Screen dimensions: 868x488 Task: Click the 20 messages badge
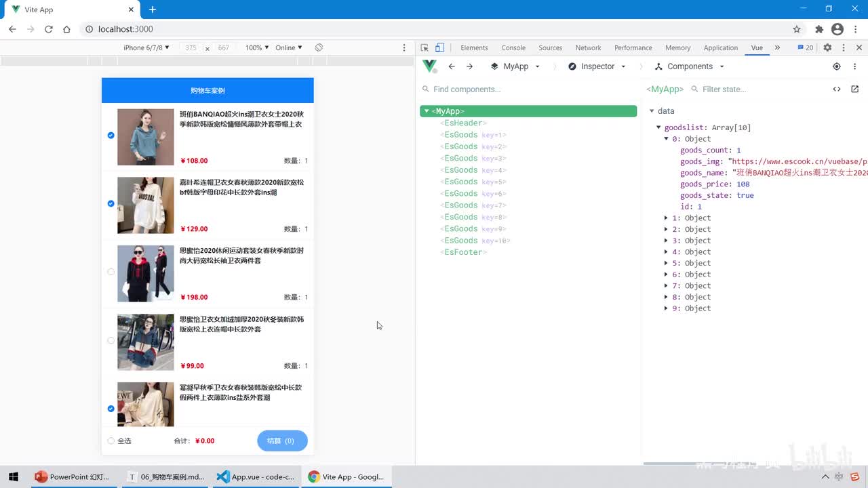coord(805,47)
